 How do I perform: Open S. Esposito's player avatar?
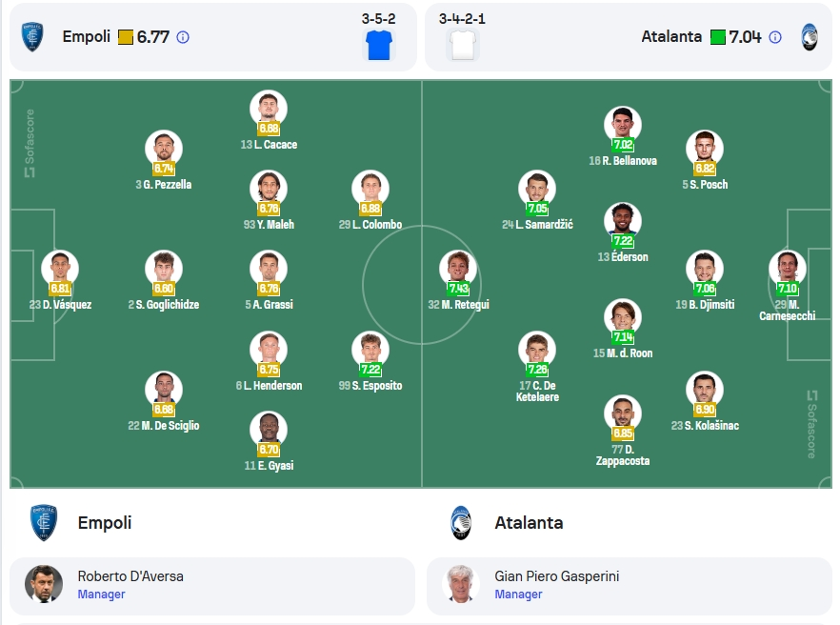pyautogui.click(x=370, y=349)
